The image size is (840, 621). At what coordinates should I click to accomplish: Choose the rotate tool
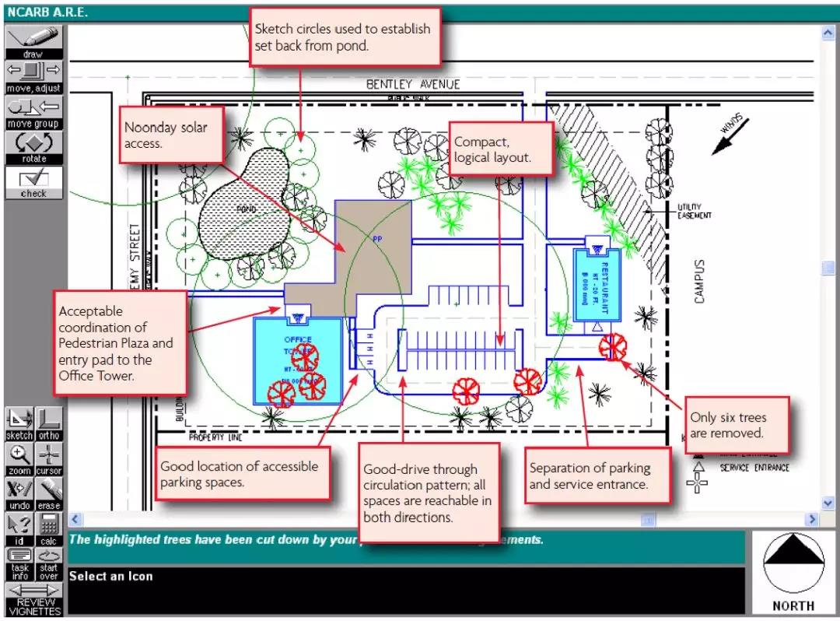(33, 147)
